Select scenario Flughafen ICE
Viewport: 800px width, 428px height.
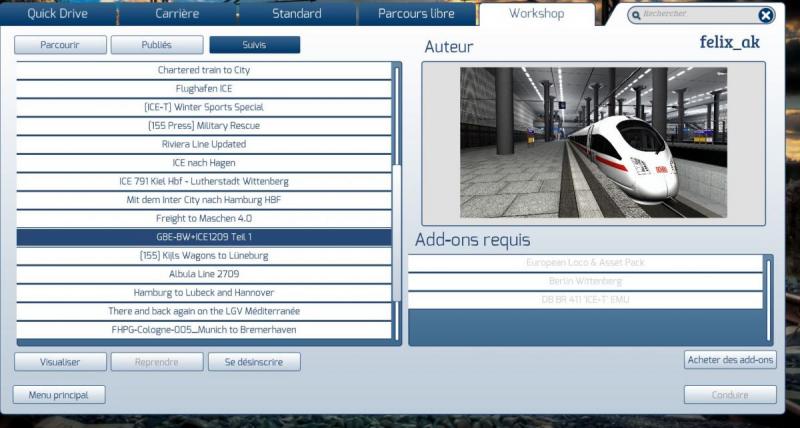204,89
